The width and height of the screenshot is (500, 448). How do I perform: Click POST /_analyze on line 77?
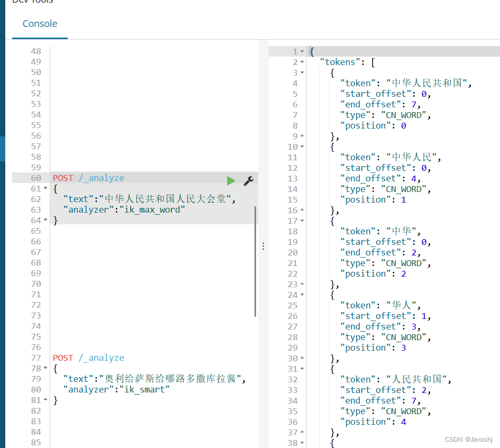coord(88,358)
